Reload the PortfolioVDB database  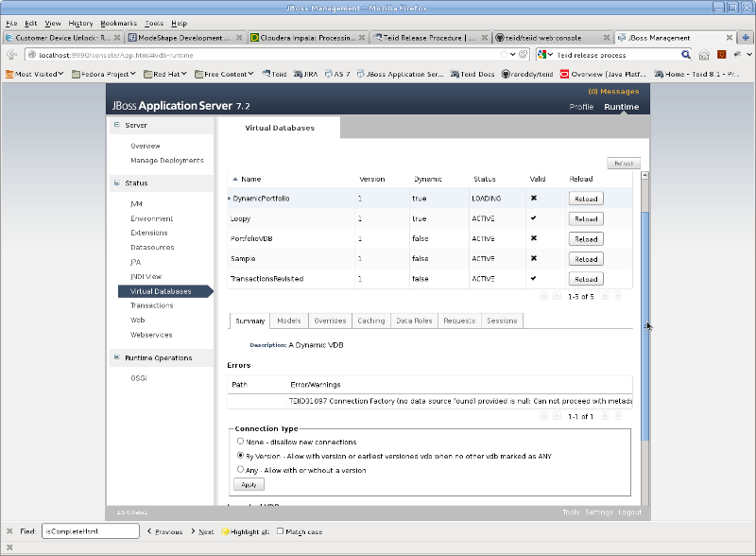[x=586, y=239]
